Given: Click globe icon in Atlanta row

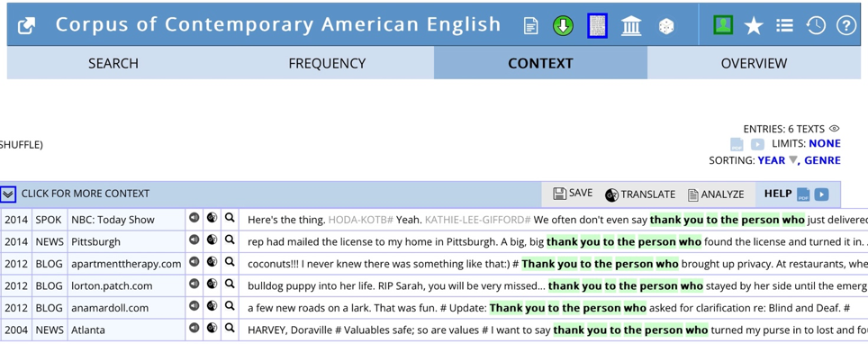Looking at the screenshot, I should coord(212,328).
